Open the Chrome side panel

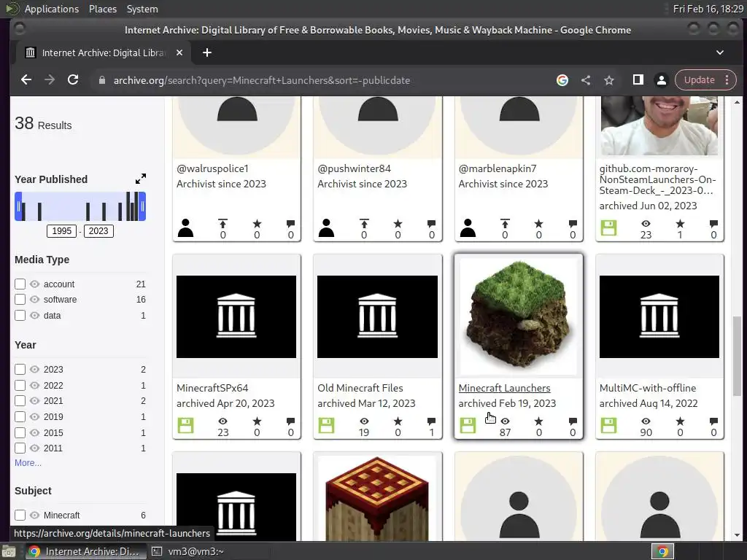(638, 80)
